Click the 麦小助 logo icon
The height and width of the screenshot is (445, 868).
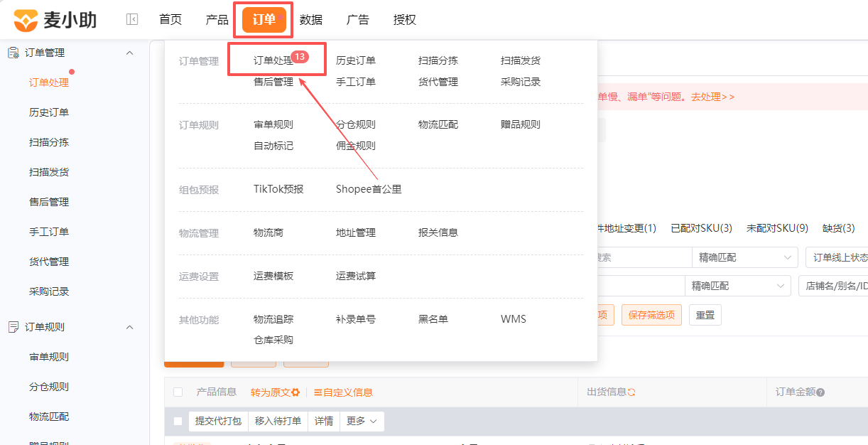26,21
